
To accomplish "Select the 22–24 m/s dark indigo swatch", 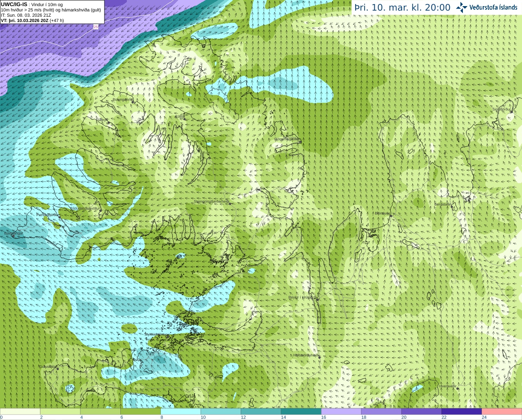I will [x=462, y=411].
